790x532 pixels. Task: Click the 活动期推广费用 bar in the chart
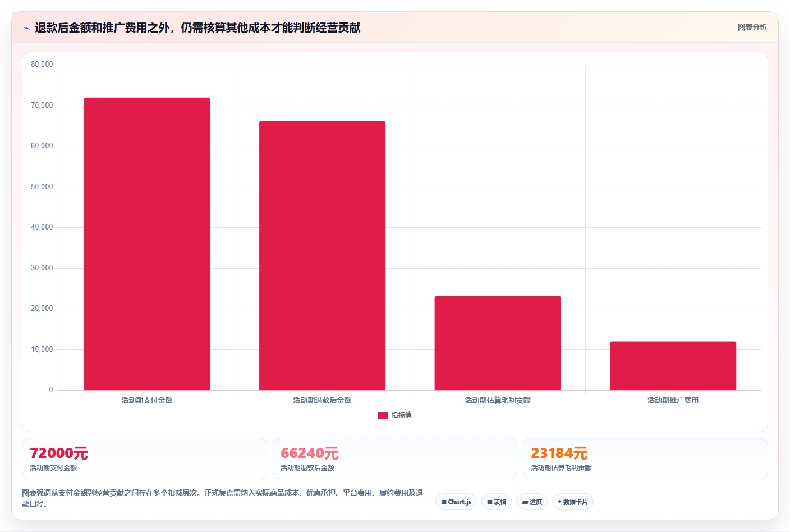pyautogui.click(x=673, y=366)
